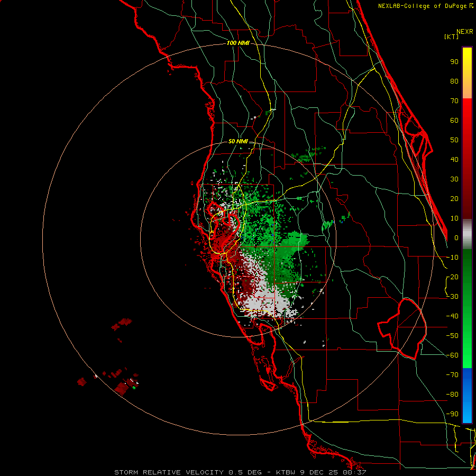Click the 60 value on the velocity scale
This screenshot has width=476, height=476.
[x=454, y=120]
